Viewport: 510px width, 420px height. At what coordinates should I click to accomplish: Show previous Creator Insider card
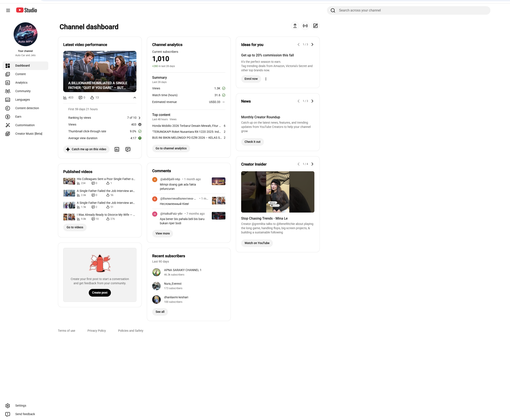coord(298,164)
